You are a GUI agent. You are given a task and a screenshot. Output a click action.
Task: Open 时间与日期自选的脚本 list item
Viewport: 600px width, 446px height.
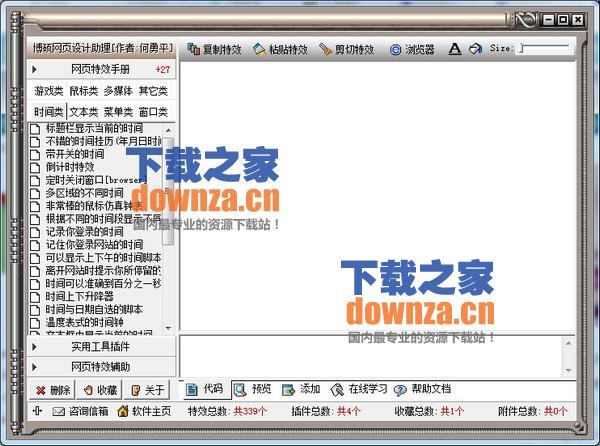coord(95,309)
